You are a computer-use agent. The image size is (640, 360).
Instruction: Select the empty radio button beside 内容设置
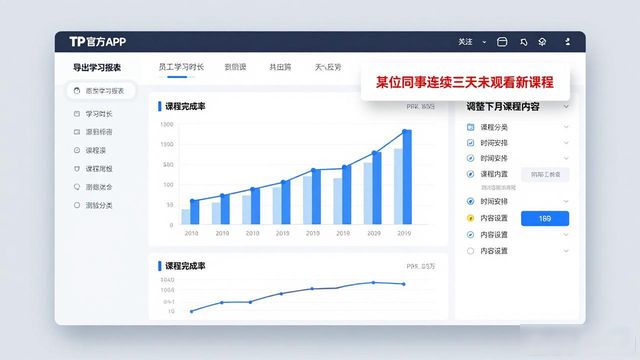[470, 251]
